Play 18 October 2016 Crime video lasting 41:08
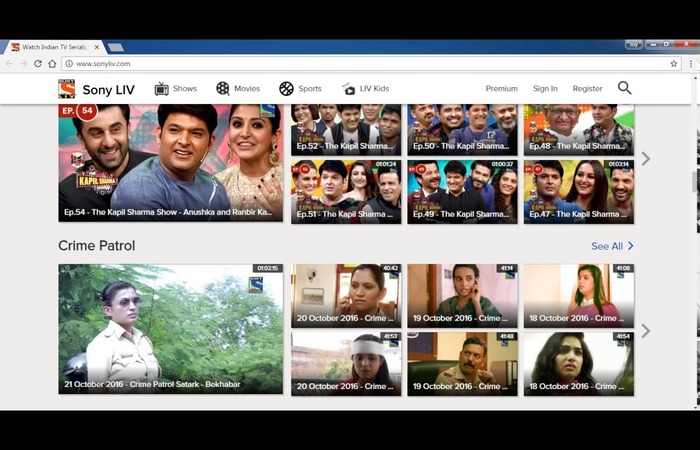The width and height of the screenshot is (700, 450). click(579, 296)
